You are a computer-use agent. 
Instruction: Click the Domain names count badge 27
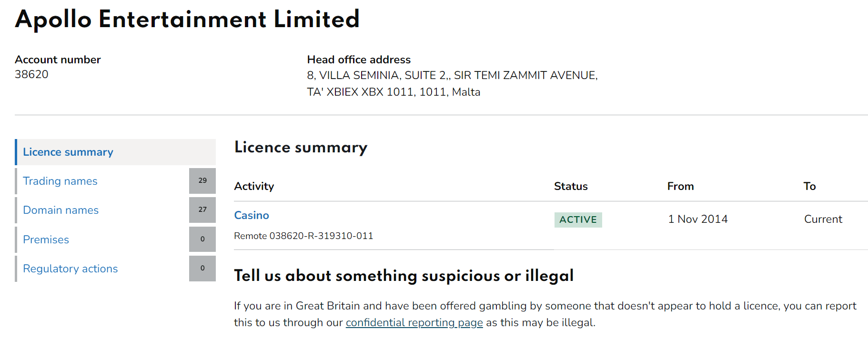[202, 210]
